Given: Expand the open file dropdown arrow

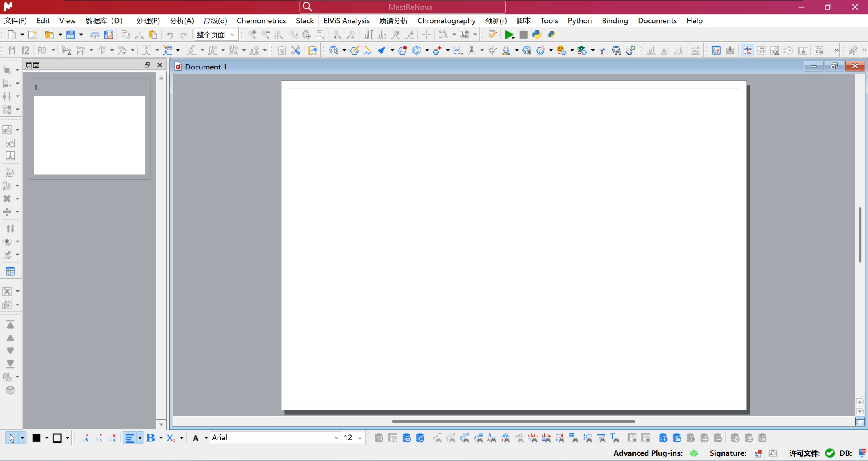Looking at the screenshot, I should tap(60, 35).
